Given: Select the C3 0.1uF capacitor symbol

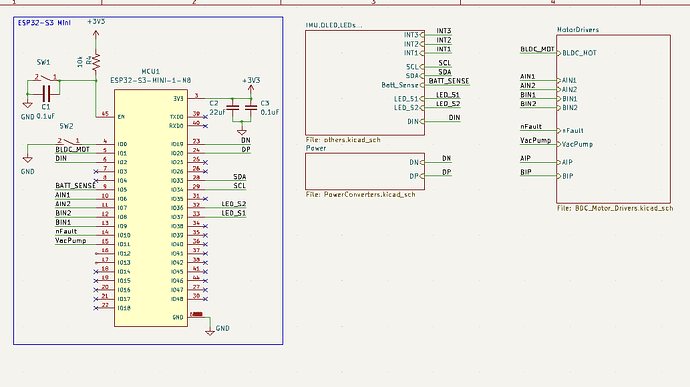Looking at the screenshot, I should 251,107.
